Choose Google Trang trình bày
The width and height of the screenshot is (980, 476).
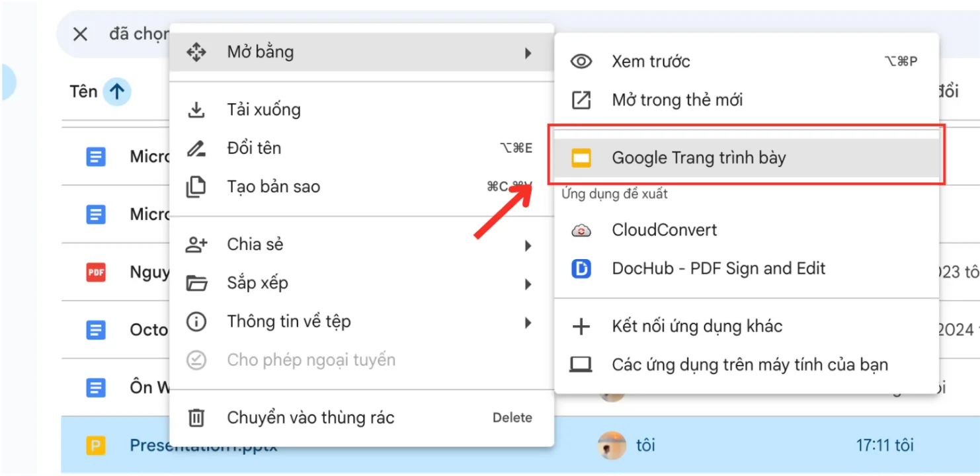coord(747,158)
